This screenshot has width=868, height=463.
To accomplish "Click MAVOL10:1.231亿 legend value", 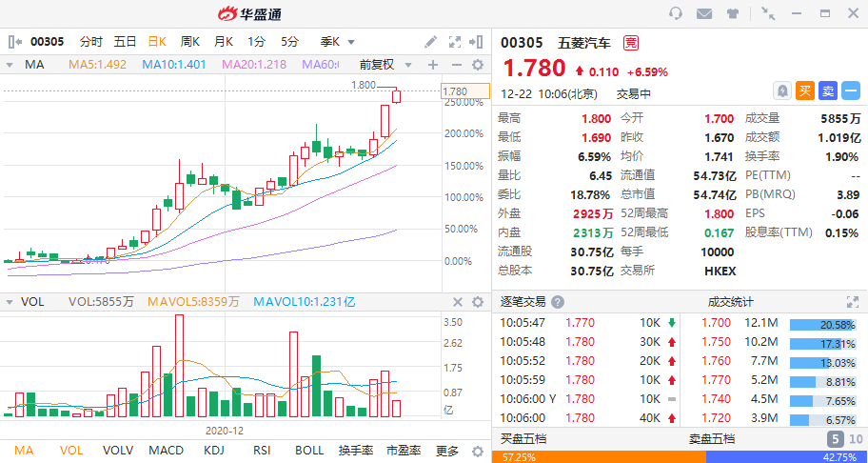I will [x=305, y=302].
